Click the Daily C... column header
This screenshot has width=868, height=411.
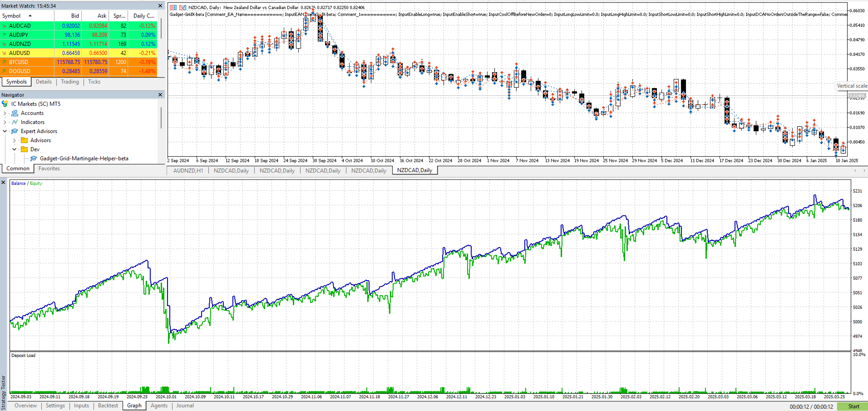click(143, 16)
